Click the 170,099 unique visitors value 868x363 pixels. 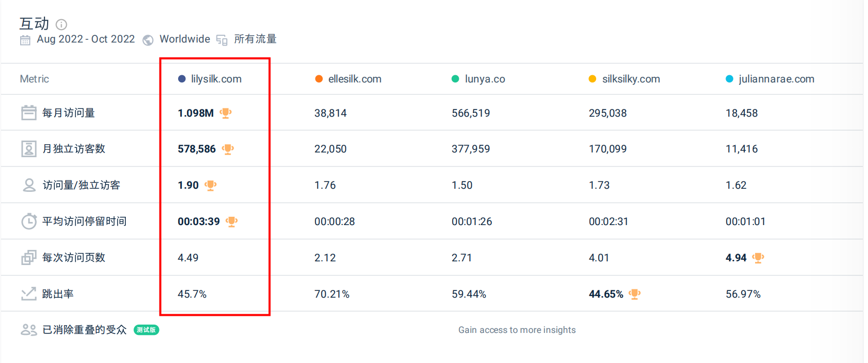click(x=607, y=149)
